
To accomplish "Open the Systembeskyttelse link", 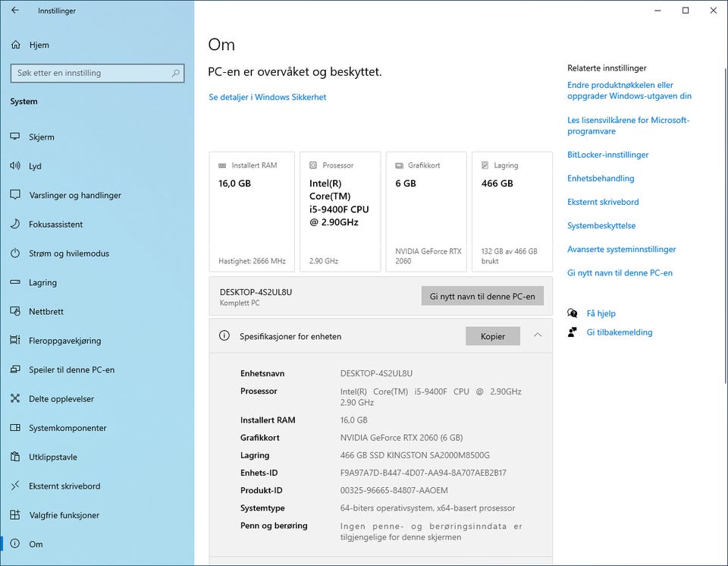I will tap(601, 225).
